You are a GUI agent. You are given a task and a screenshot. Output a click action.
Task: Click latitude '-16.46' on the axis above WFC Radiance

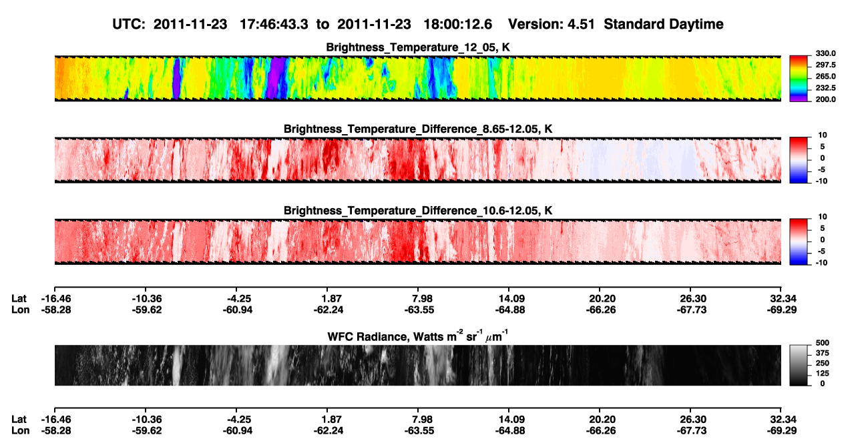[x=55, y=298]
